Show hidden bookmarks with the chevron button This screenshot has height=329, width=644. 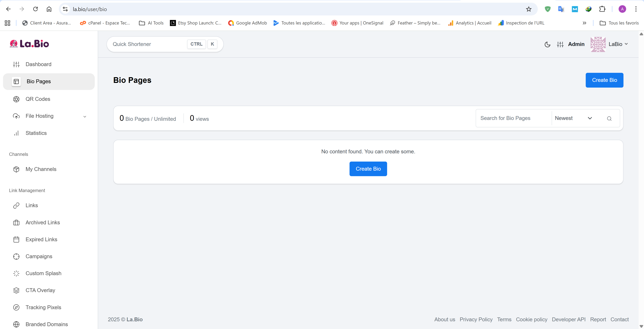(584, 23)
